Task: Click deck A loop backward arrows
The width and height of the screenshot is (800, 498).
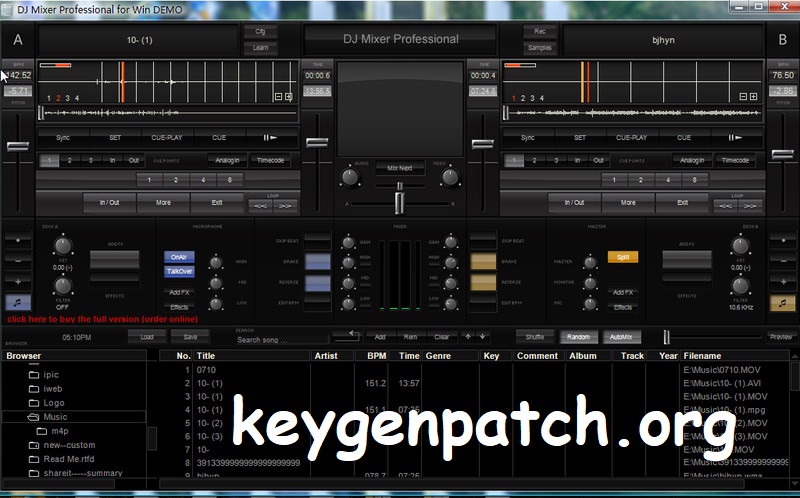Action: [x=260, y=206]
